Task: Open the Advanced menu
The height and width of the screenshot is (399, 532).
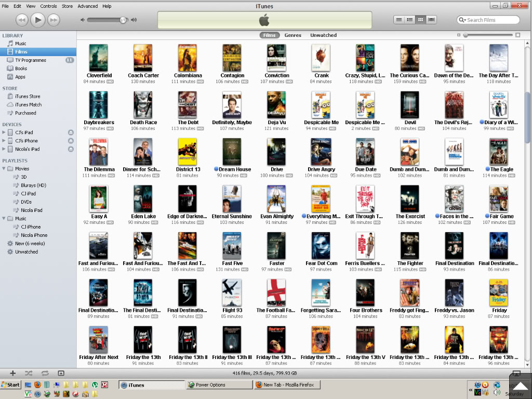Action: 87,6
